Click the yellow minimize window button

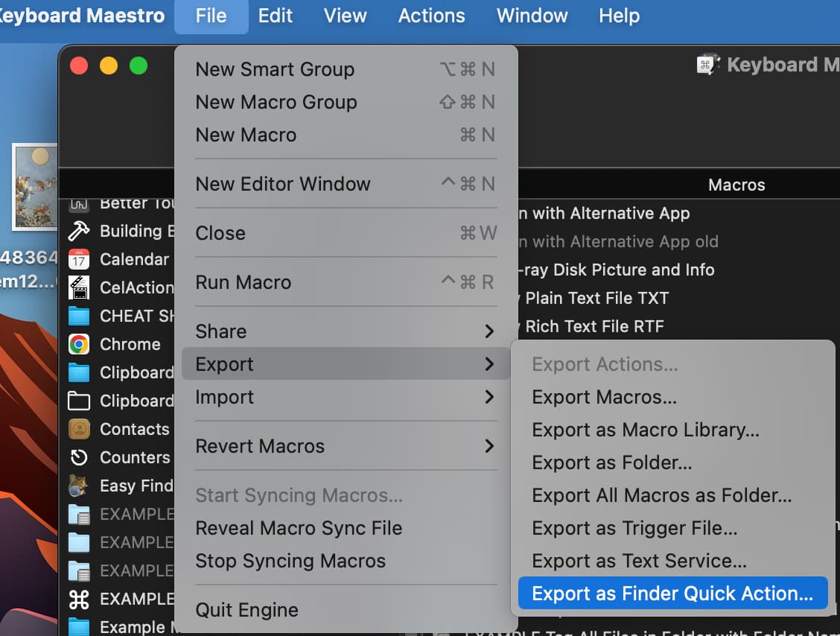tap(109, 66)
